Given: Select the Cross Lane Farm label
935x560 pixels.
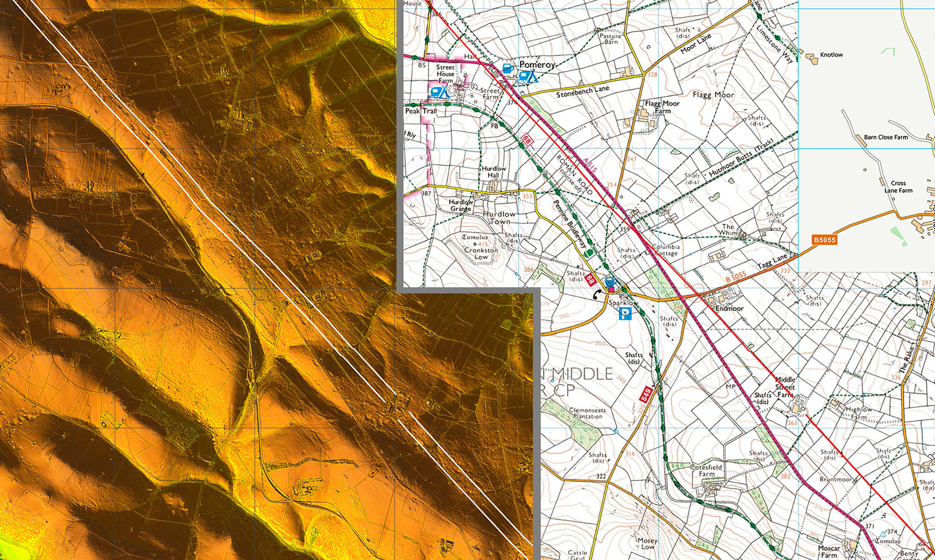Looking at the screenshot, I should 898,187.
